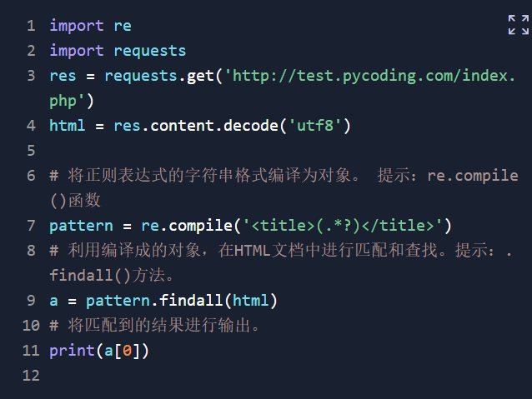Click the 'pattern' variable on line 7
This screenshot has width=532, height=399.
point(81,226)
